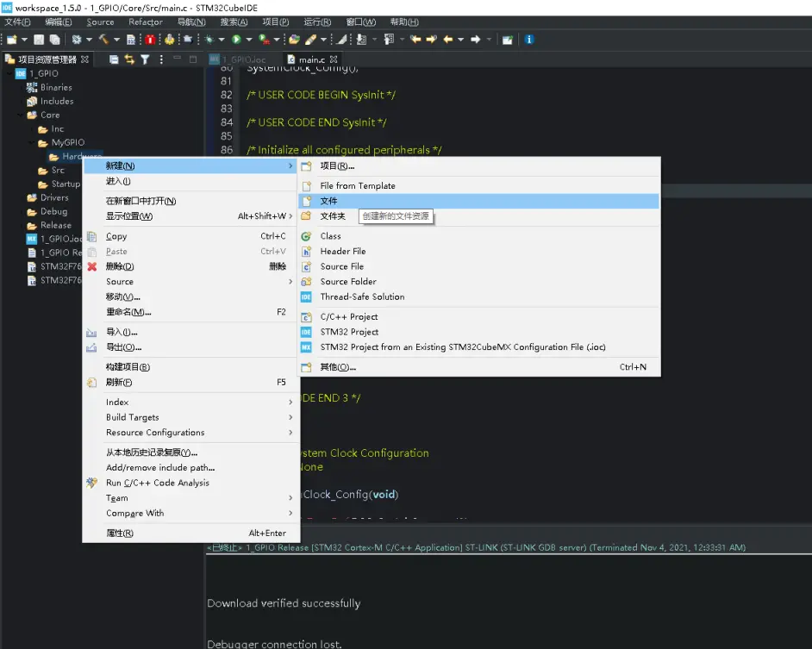Click the build configuration gear icon
The width and height of the screenshot is (812, 649).
(76, 40)
